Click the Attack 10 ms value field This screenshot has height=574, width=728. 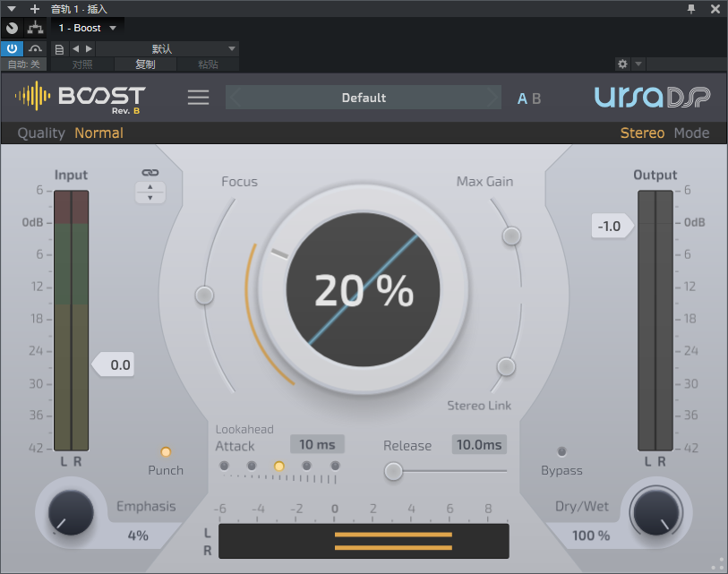click(317, 444)
